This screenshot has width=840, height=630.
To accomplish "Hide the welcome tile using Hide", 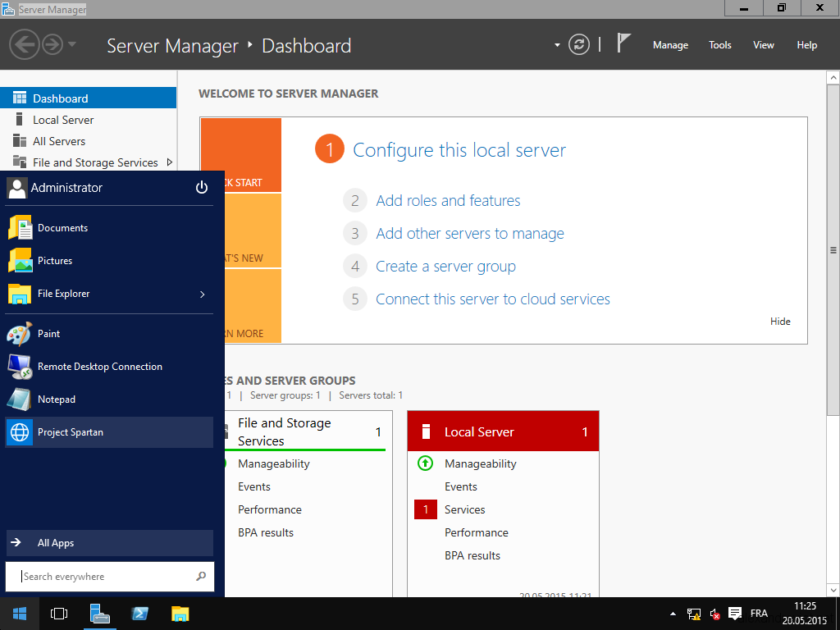I will pos(780,322).
